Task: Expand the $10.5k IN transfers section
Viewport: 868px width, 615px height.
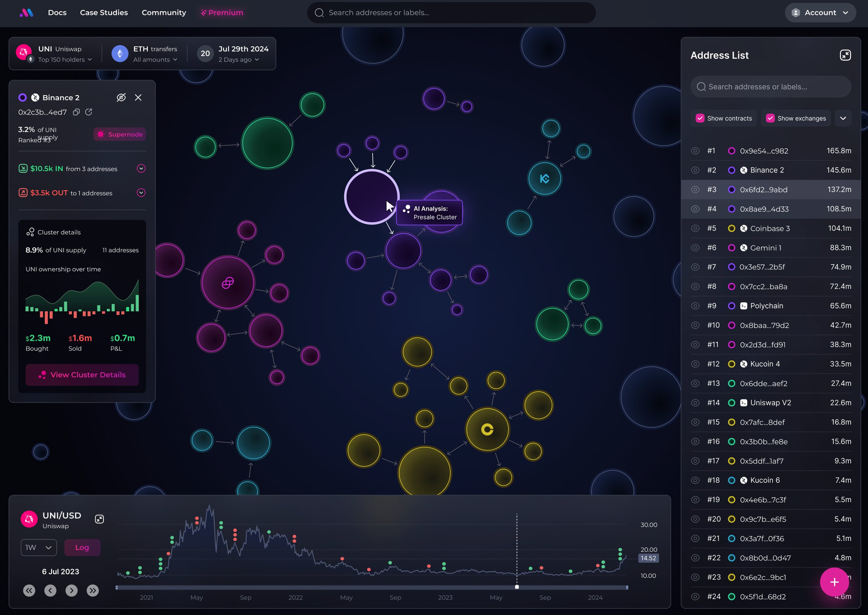Action: coord(141,169)
